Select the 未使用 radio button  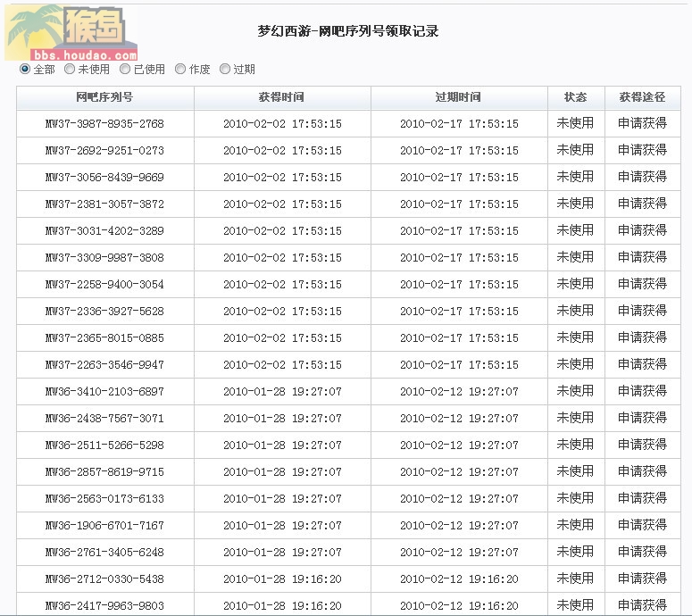[x=70, y=69]
